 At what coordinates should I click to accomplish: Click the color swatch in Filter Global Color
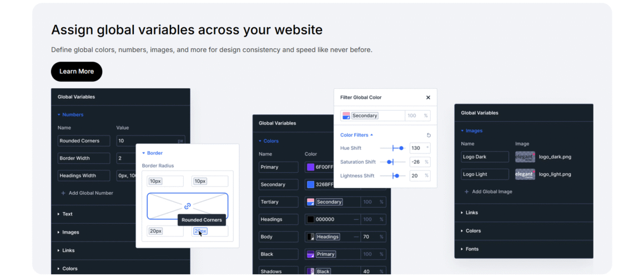point(346,115)
